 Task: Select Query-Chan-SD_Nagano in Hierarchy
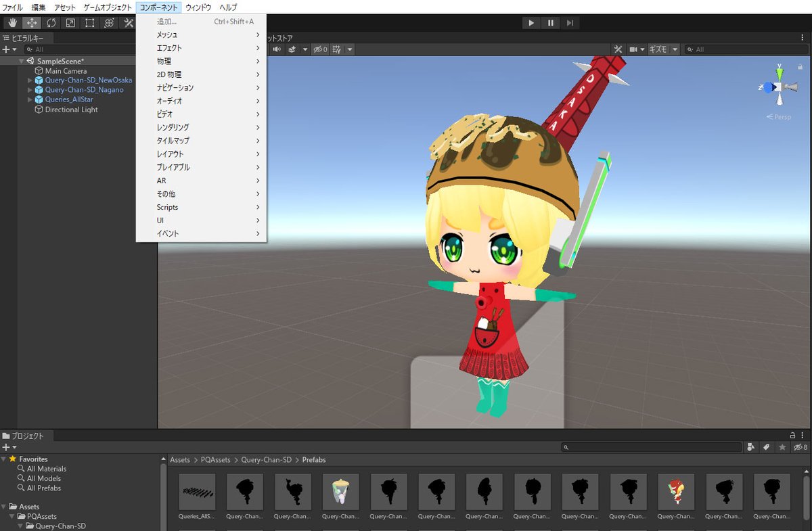click(84, 90)
